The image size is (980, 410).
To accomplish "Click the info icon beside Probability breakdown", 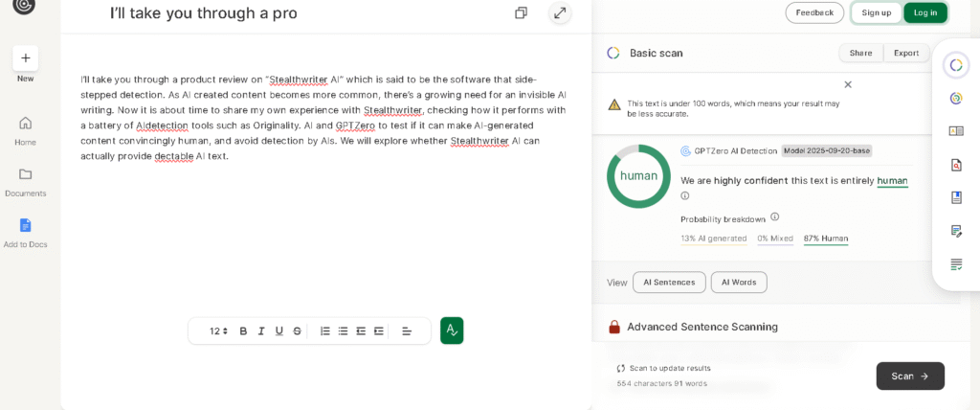I will pos(774,217).
